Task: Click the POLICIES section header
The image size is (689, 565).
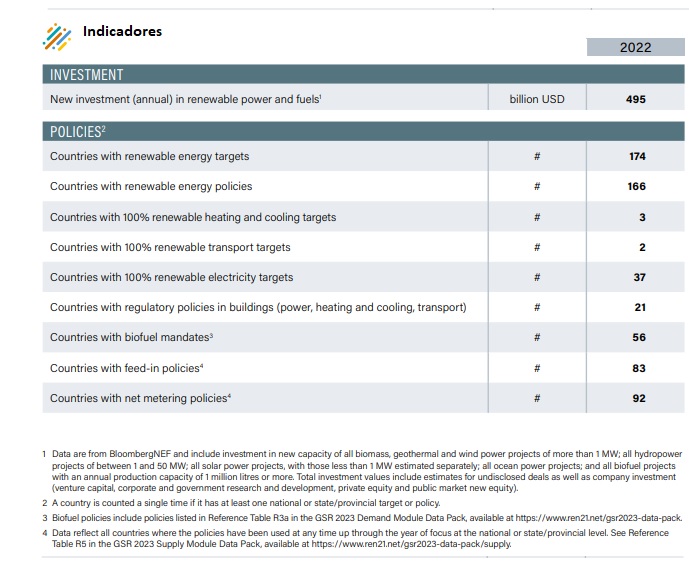Action: point(77,132)
